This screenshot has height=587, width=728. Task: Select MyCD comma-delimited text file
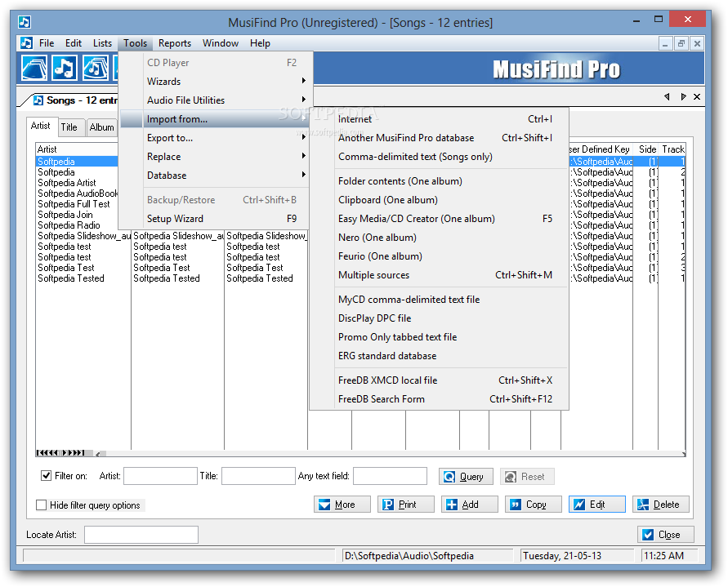[x=440, y=300]
